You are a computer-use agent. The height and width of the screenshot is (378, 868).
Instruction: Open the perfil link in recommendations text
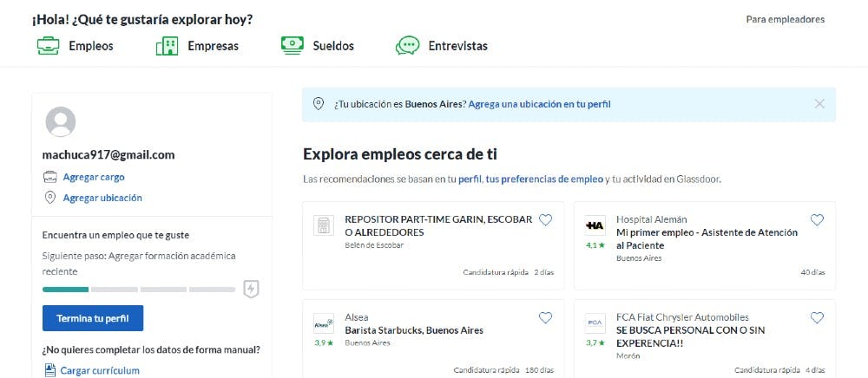[x=470, y=179]
